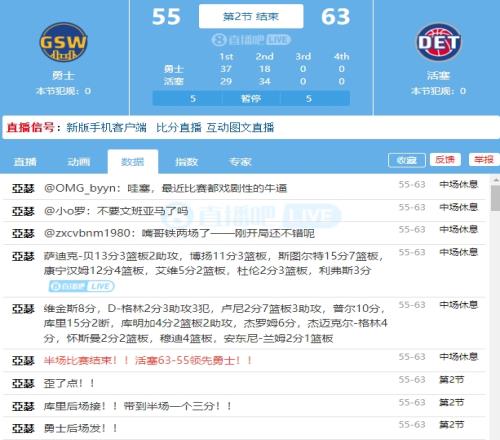Open the 新版手机客户端 link
500x440 pixels.
106,127
